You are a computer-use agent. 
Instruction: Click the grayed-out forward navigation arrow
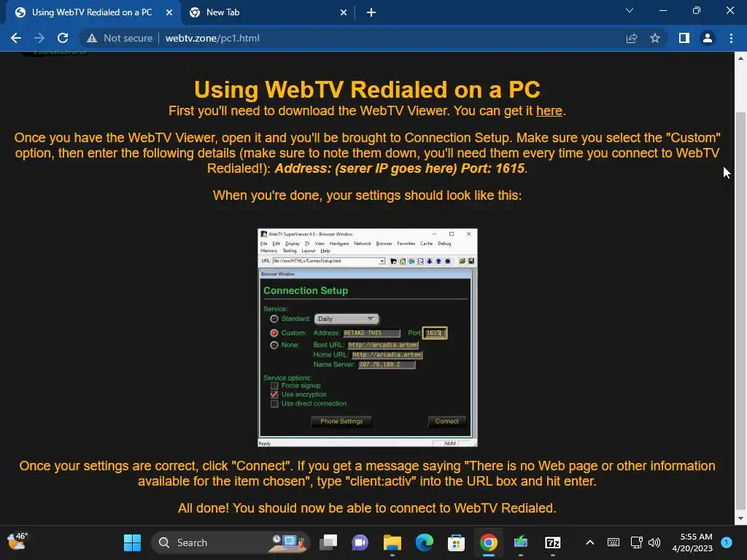39,38
